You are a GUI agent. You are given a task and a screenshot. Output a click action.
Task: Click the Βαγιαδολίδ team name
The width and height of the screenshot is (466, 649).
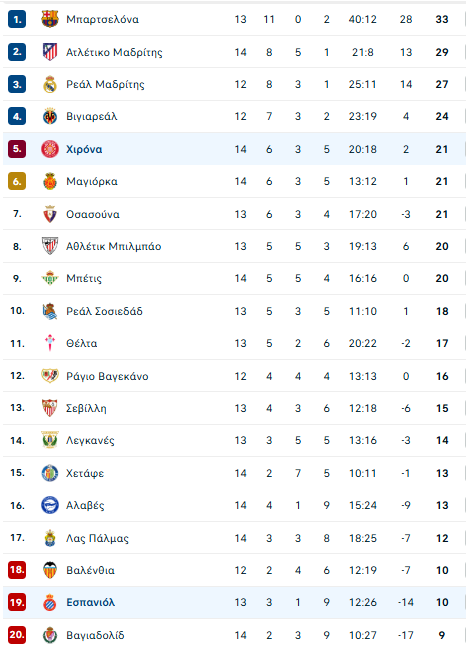(x=95, y=635)
